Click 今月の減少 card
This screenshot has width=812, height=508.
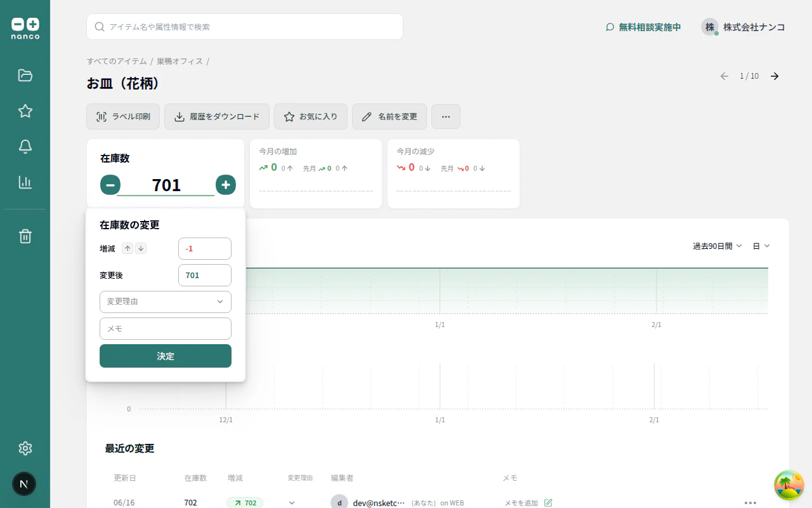click(454, 174)
